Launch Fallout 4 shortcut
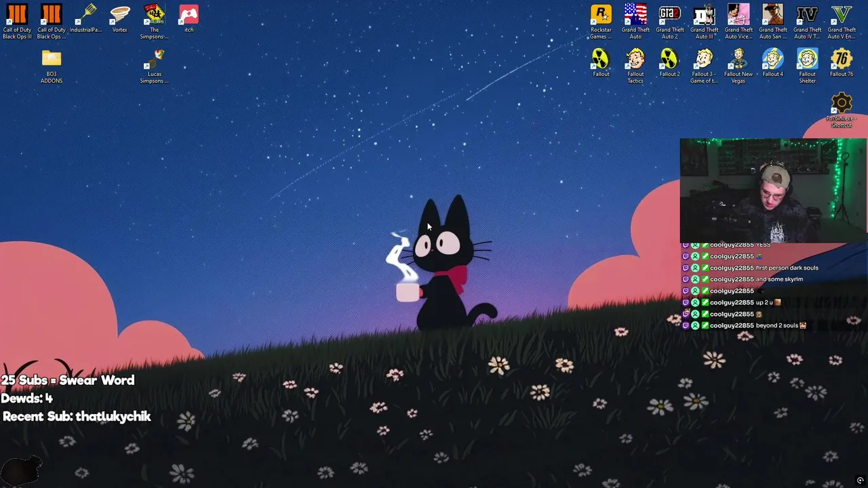This screenshot has width=868, height=488. pyautogui.click(x=773, y=63)
